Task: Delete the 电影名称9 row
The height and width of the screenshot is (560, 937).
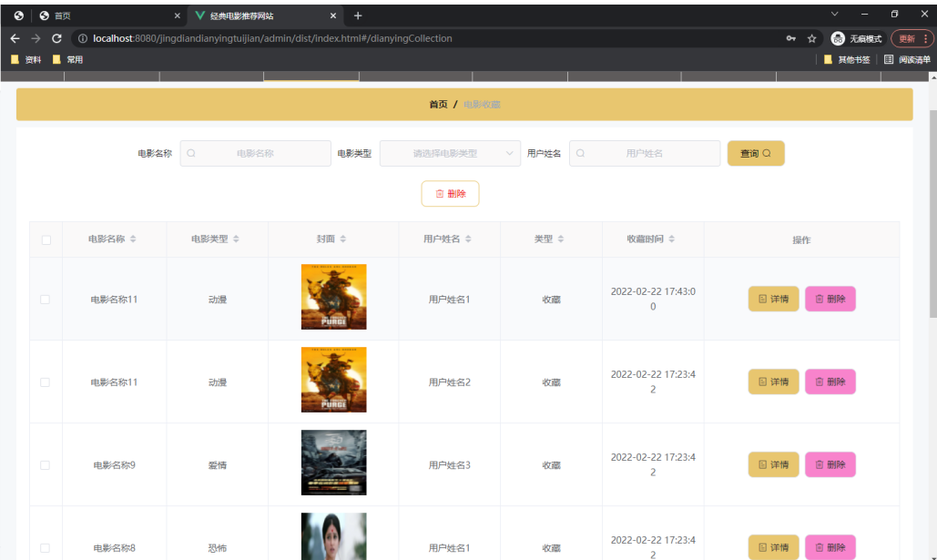Action: point(830,464)
